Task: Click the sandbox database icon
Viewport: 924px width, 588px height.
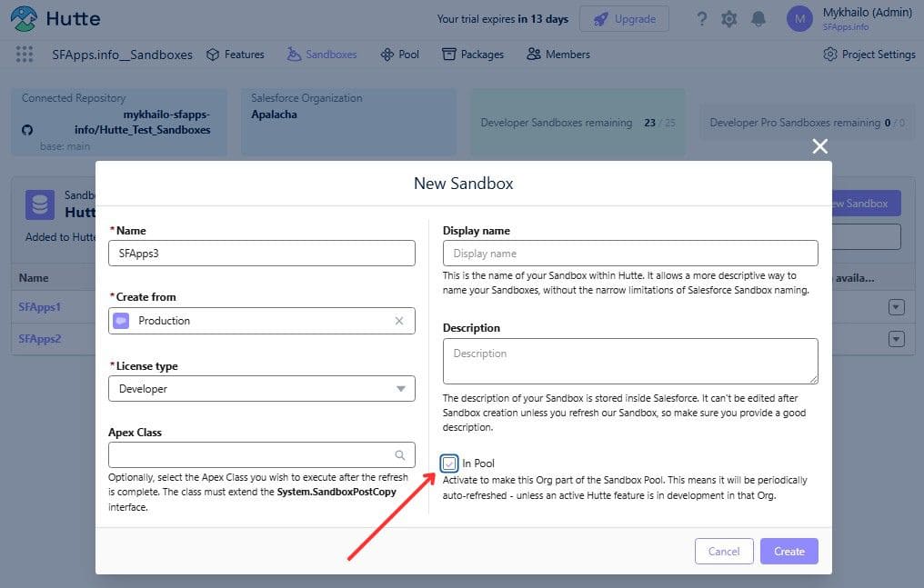Action: pos(39,204)
